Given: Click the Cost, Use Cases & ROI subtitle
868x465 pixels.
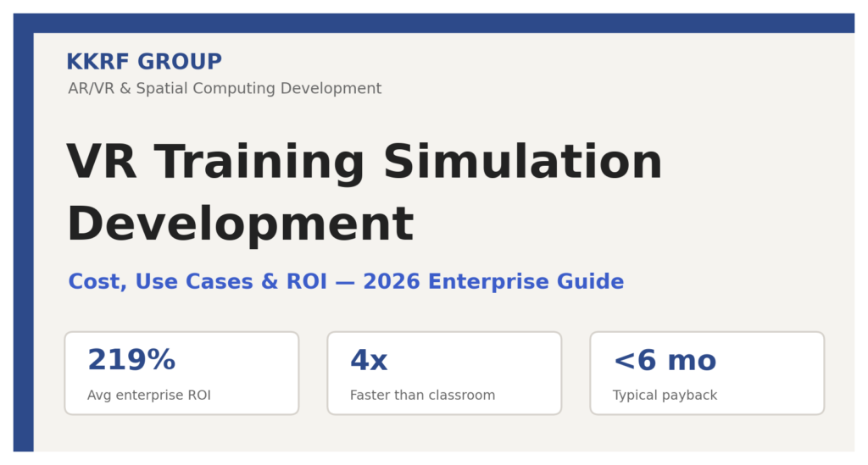Looking at the screenshot, I should (x=346, y=281).
